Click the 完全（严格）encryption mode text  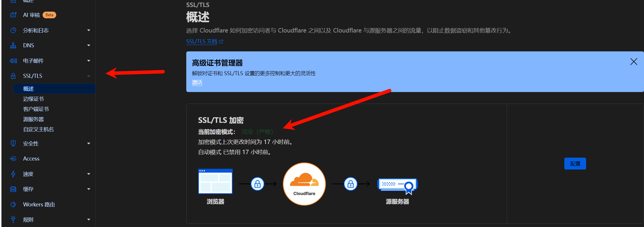tap(257, 132)
